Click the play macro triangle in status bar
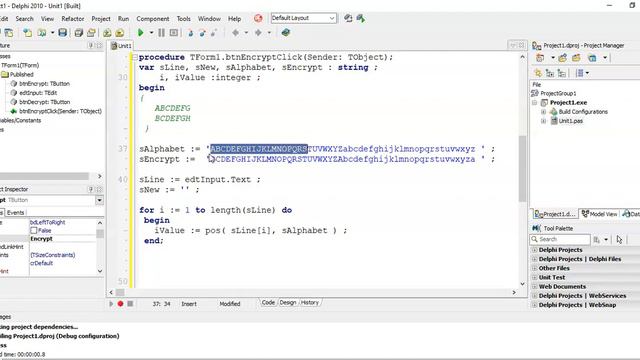 pyautogui.click(x=111, y=304)
